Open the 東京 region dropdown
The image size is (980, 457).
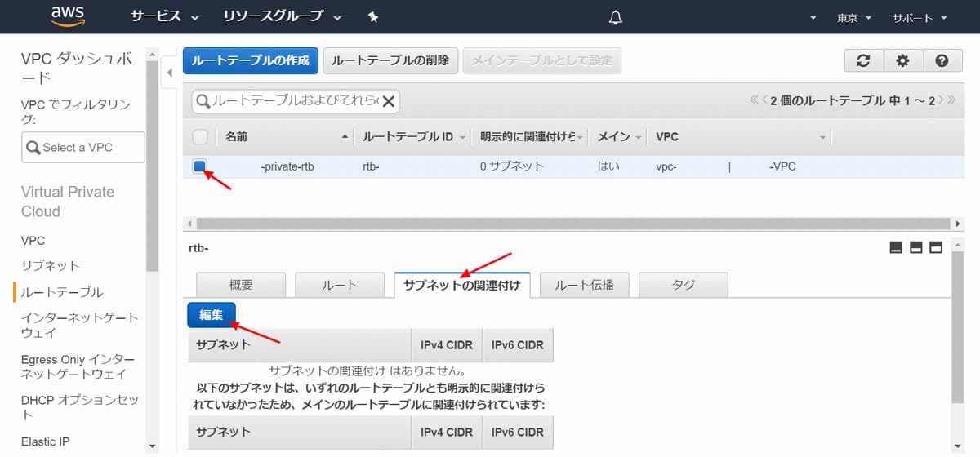click(x=854, y=17)
